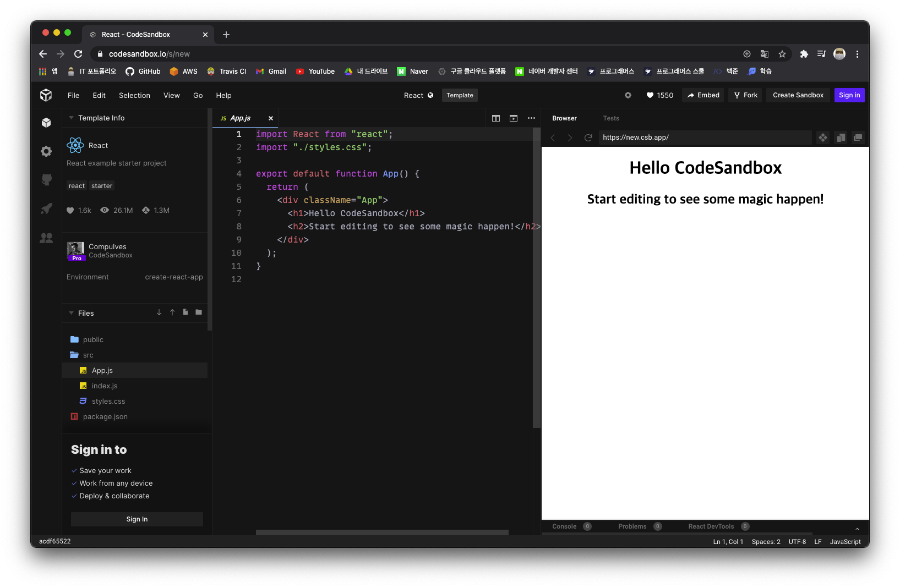Create a new file icon in Files
Viewport: 900px width, 588px height.
[x=186, y=312]
